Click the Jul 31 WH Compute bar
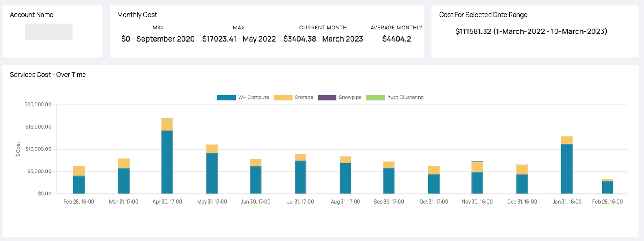The width and height of the screenshot is (644, 241). click(x=300, y=177)
